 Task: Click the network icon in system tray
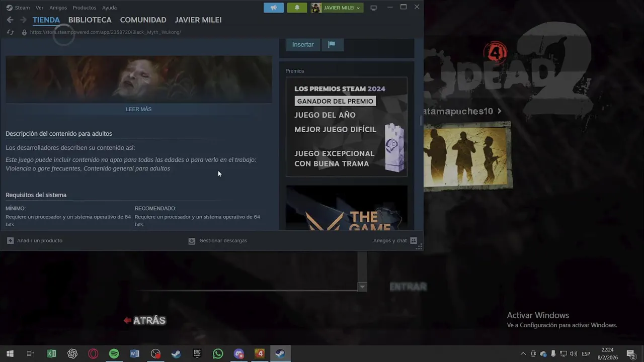(563, 354)
